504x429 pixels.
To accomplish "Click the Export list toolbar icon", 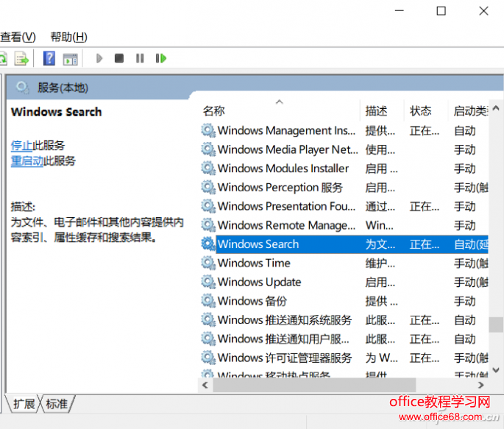I will click(21, 58).
